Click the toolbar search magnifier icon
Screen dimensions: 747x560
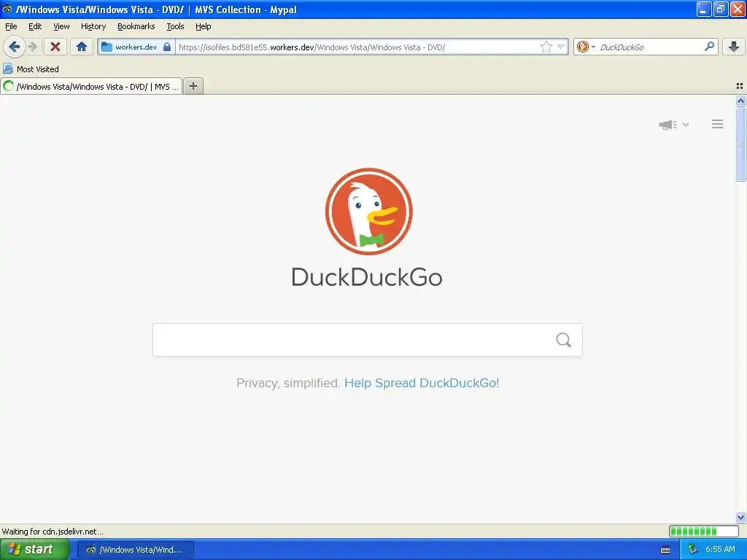point(709,46)
